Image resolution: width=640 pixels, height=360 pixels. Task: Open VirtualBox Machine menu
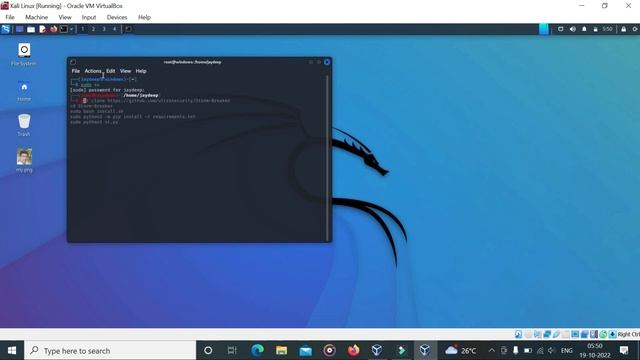click(x=36, y=17)
